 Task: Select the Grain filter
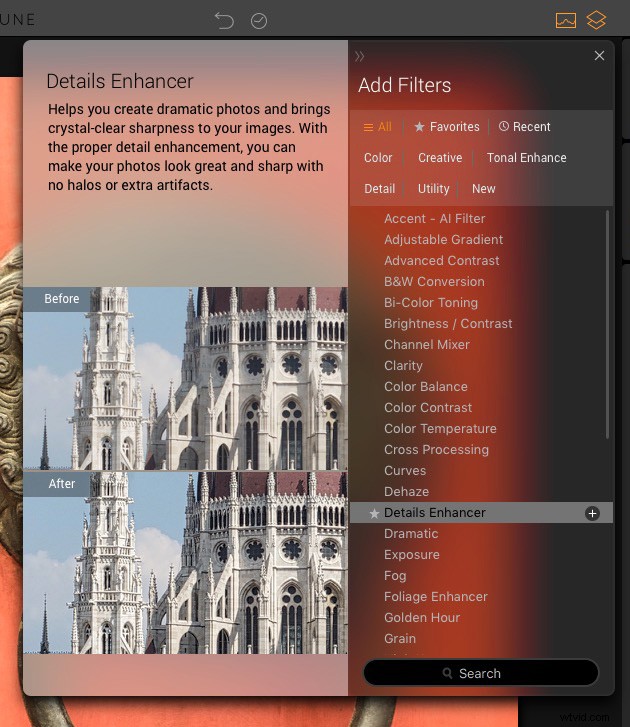coord(400,639)
